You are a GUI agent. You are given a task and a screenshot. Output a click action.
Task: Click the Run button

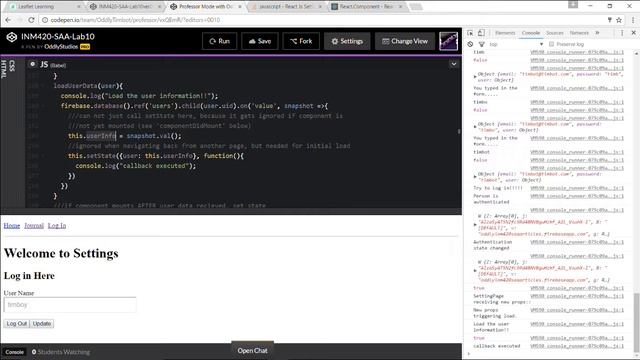220,41
